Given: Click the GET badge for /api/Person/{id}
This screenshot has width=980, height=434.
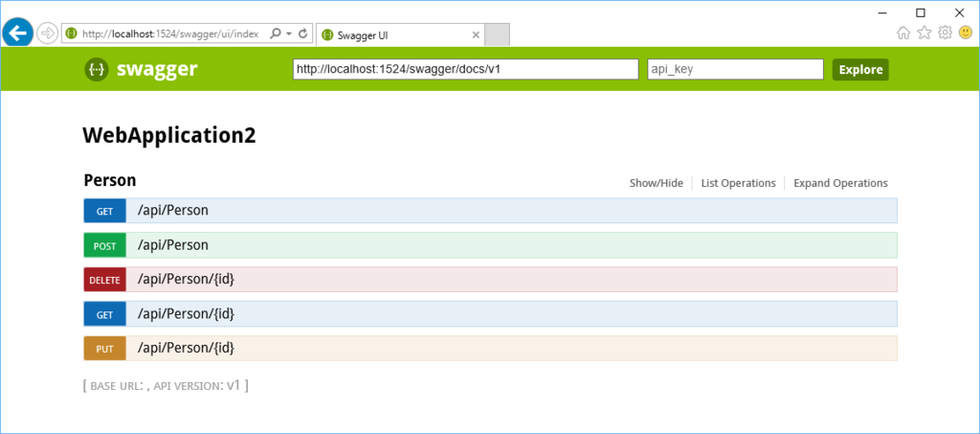Looking at the screenshot, I should click(x=105, y=314).
